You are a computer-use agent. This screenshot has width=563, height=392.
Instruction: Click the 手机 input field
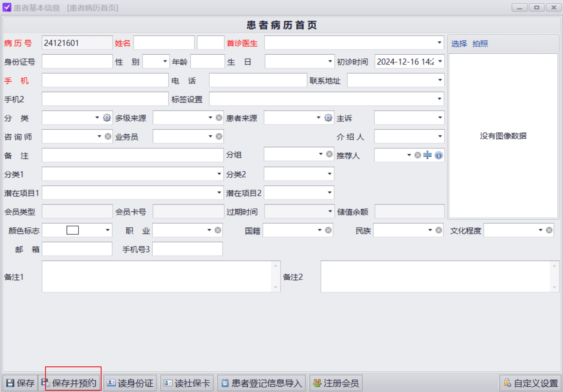(105, 80)
